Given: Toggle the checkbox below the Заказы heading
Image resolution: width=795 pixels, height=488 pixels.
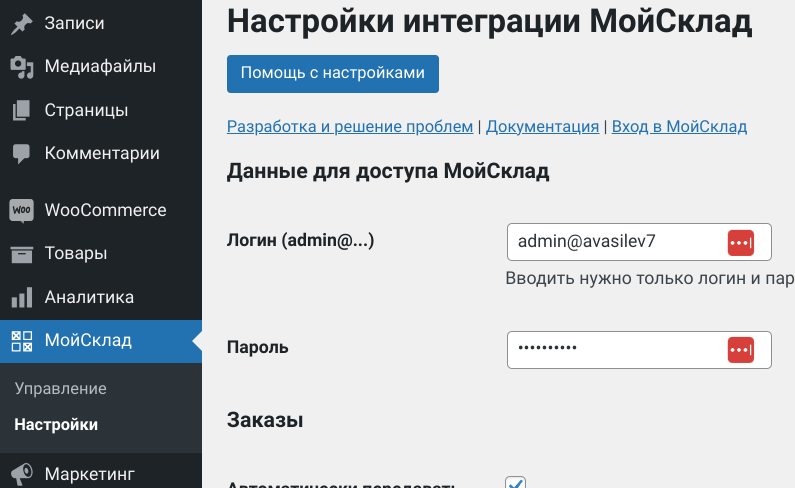Looking at the screenshot, I should click(x=516, y=482).
